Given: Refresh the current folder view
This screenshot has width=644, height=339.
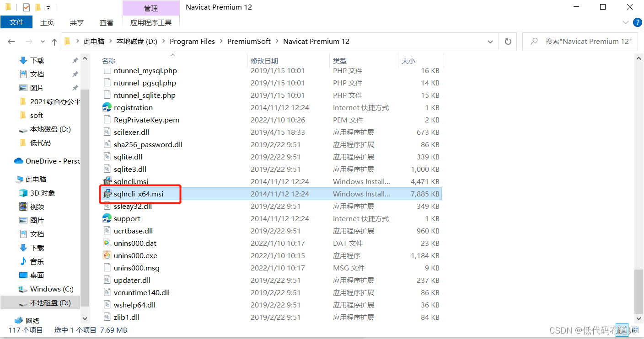Looking at the screenshot, I should 508,42.
